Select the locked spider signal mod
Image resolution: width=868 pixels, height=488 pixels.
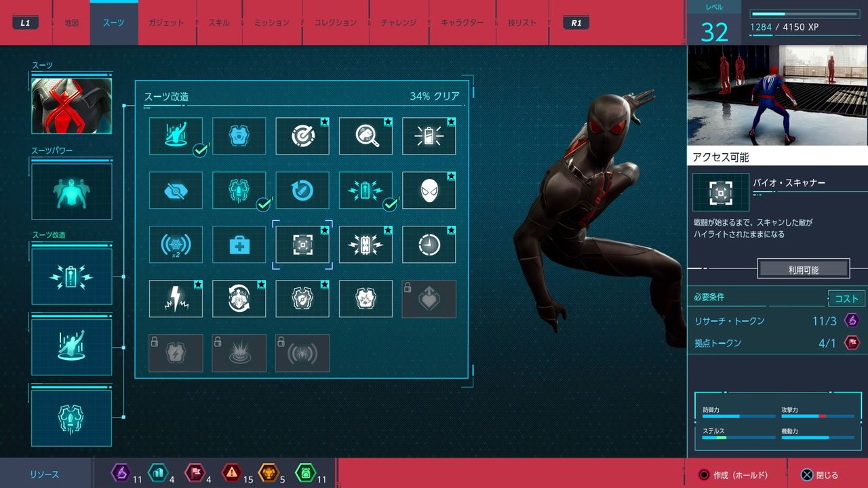pos(302,353)
